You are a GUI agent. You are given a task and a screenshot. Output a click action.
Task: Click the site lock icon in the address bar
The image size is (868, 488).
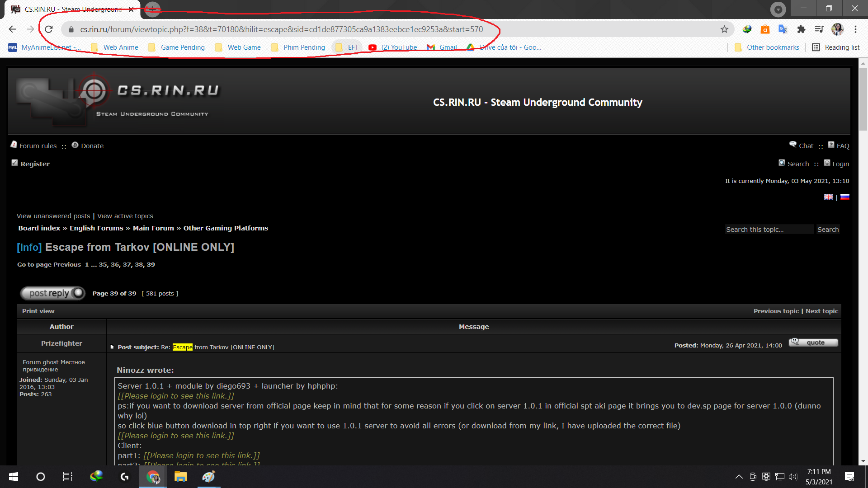point(71,29)
